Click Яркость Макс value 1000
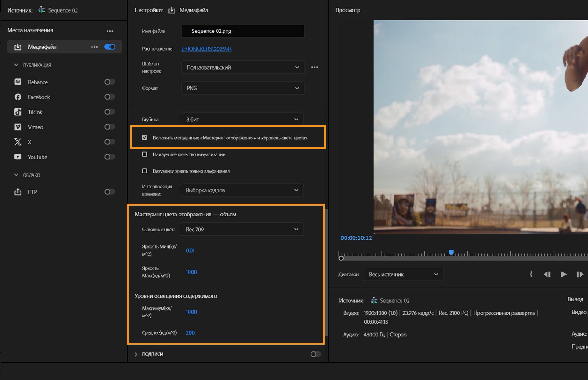Screen dimensions: 588x380 [191, 272]
